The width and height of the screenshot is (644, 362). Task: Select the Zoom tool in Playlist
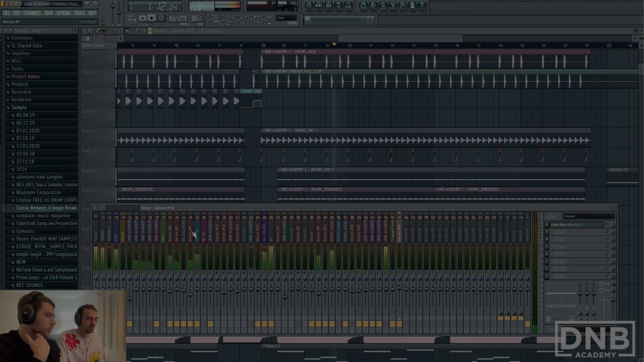138,31
